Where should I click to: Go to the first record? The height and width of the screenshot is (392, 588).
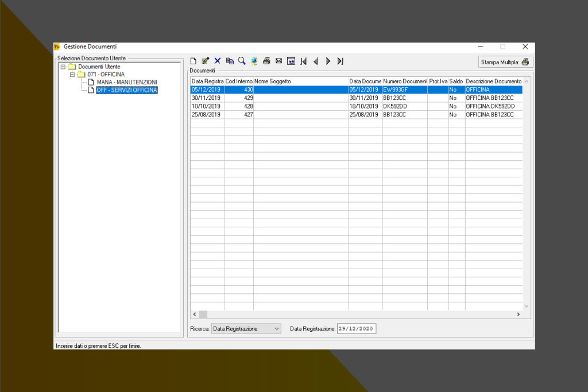click(303, 61)
